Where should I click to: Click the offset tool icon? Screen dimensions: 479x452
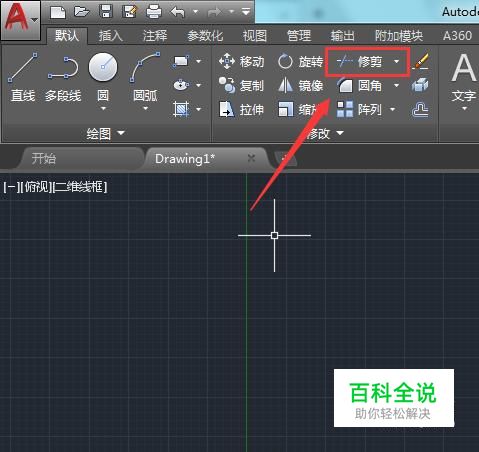(420, 109)
